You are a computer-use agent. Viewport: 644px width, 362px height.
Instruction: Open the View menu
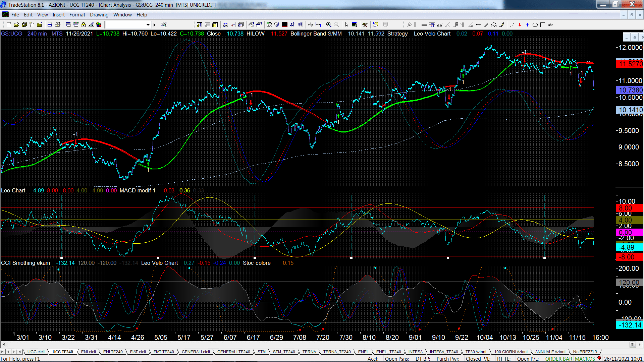43,15
